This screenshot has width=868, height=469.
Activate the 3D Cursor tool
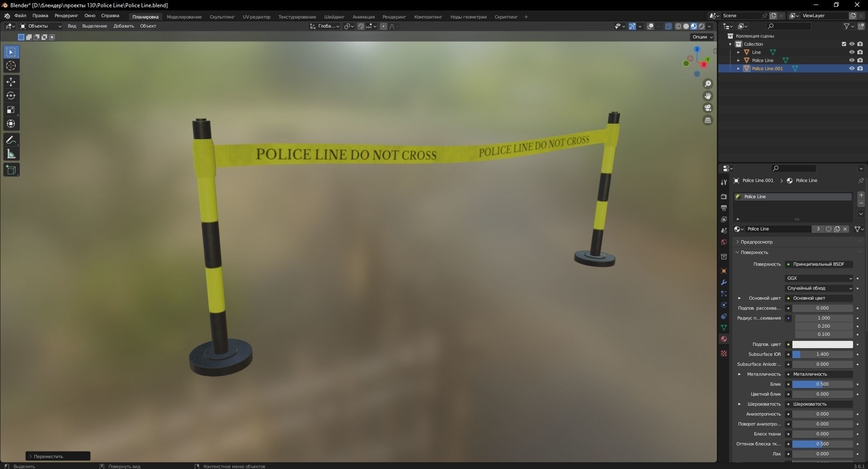click(11, 66)
